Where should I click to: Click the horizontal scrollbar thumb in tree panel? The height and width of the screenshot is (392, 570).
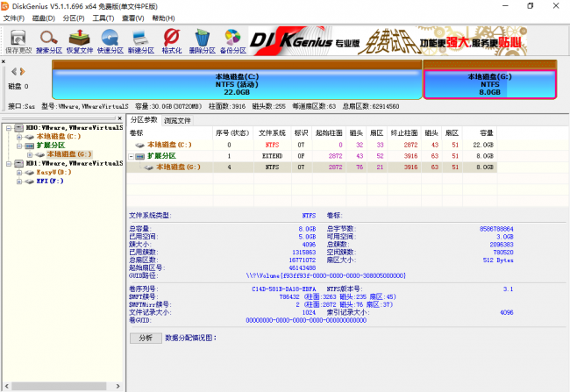pyautogui.click(x=60, y=386)
